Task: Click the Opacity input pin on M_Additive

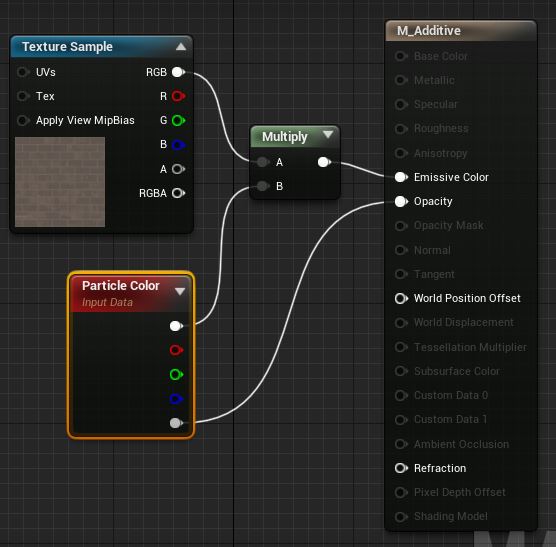Action: [401, 201]
